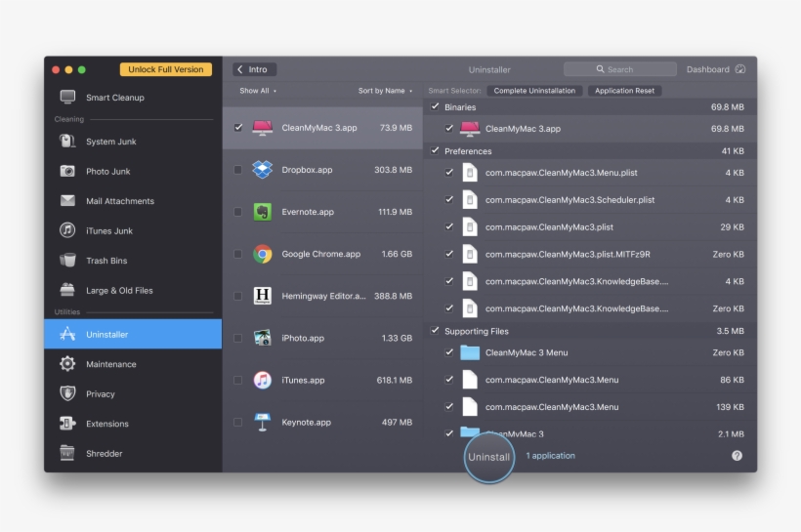Select com.macpaw.CleanMyMac3.plist.MITFz9R row
Image resolution: width=801 pixels, height=532 pixels.
click(x=590, y=254)
